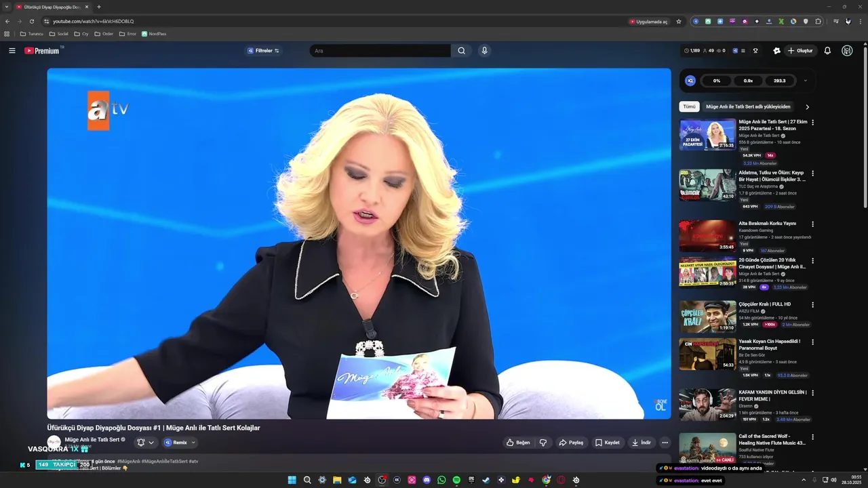
Task: Open new browser tab with plus
Action: pos(99,7)
